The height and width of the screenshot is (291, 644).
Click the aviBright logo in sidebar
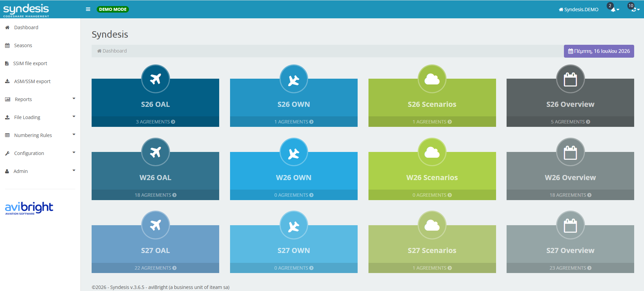pyautogui.click(x=29, y=208)
